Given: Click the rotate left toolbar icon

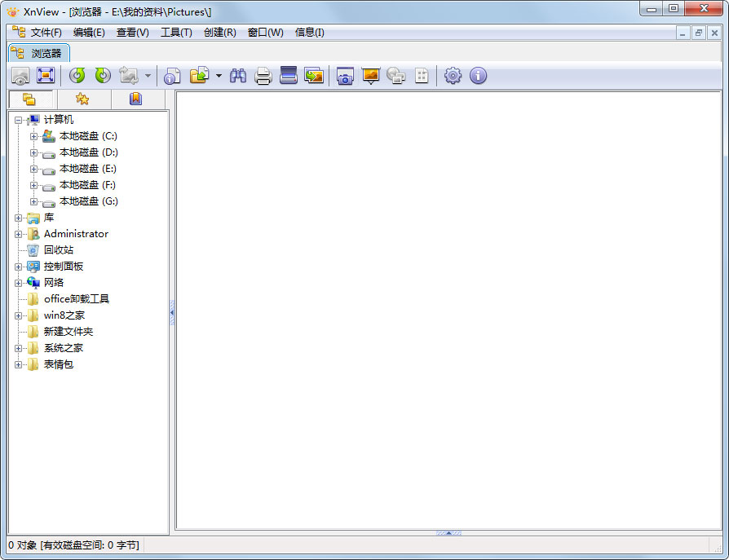Looking at the screenshot, I should (77, 76).
